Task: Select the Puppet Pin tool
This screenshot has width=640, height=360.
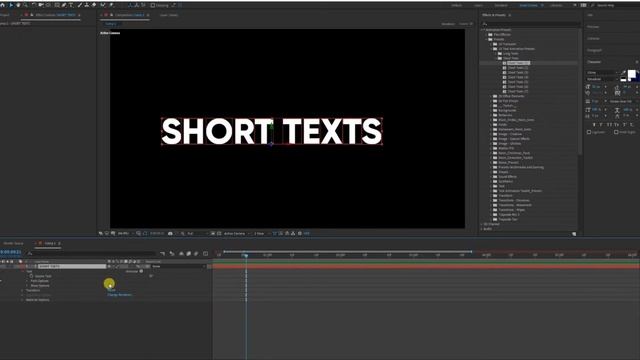Action: [x=111, y=5]
